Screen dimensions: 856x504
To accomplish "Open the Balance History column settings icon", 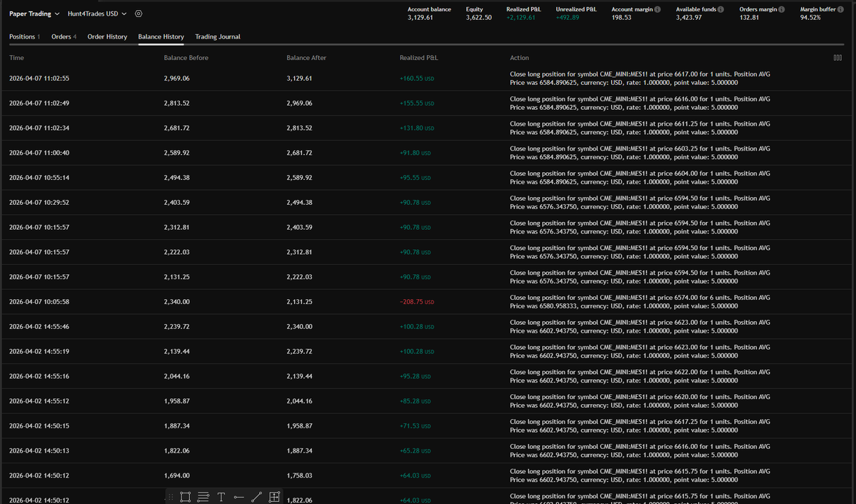I will point(837,57).
